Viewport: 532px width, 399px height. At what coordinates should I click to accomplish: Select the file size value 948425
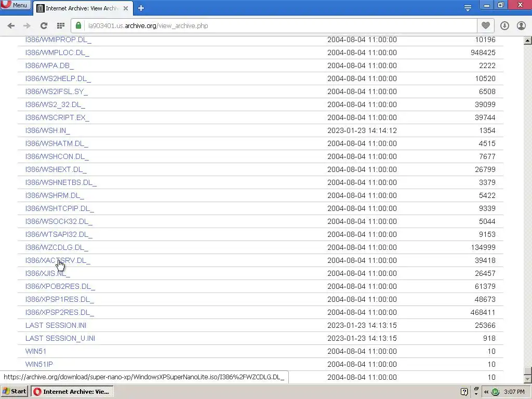tap(483, 52)
